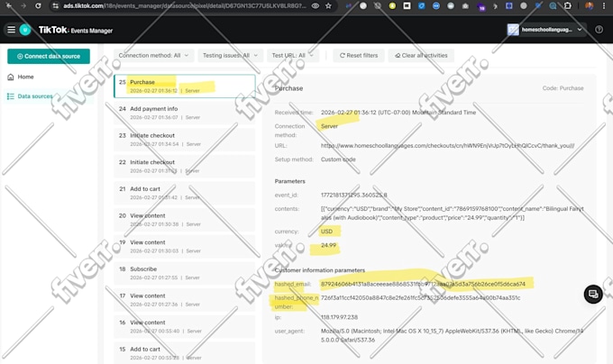Click the thank_you checkout URL value

coord(448,146)
